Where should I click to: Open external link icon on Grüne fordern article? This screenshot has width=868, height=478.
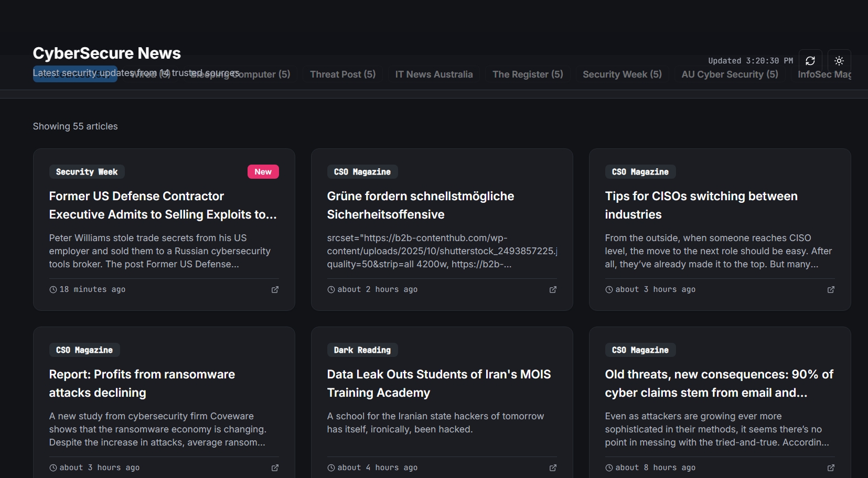[553, 289]
